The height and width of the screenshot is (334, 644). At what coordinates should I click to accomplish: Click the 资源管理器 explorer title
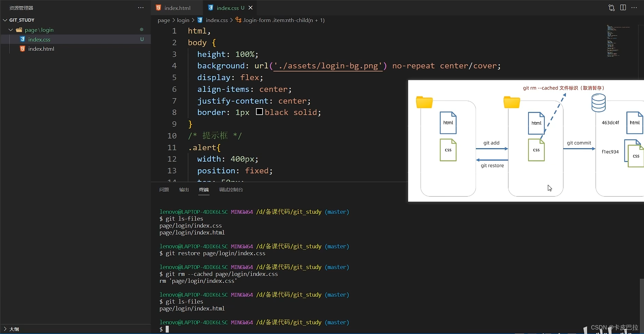click(x=21, y=8)
